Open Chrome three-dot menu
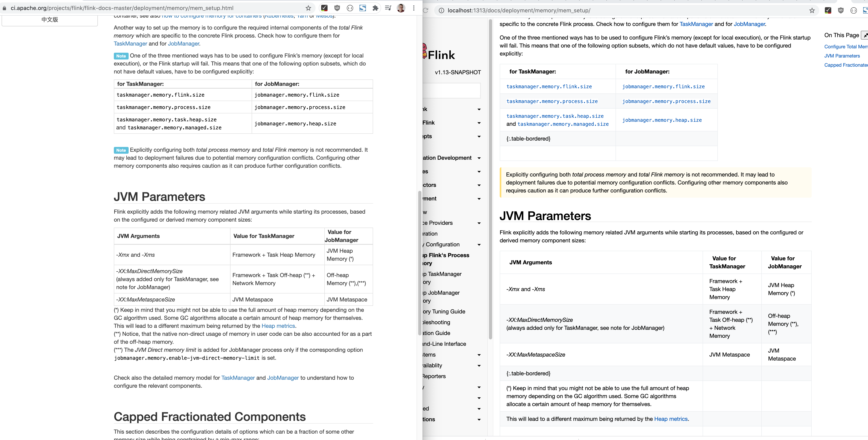This screenshot has height=440, width=868. tap(414, 8)
